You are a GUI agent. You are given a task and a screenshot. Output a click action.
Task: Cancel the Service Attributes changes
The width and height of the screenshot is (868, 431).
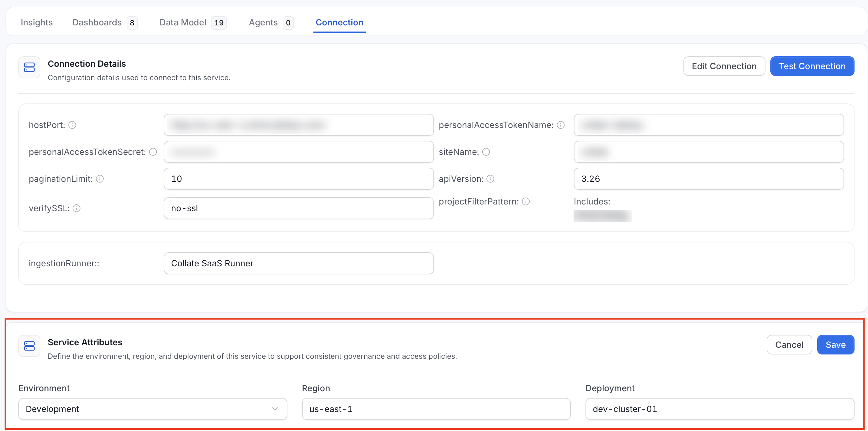point(789,345)
